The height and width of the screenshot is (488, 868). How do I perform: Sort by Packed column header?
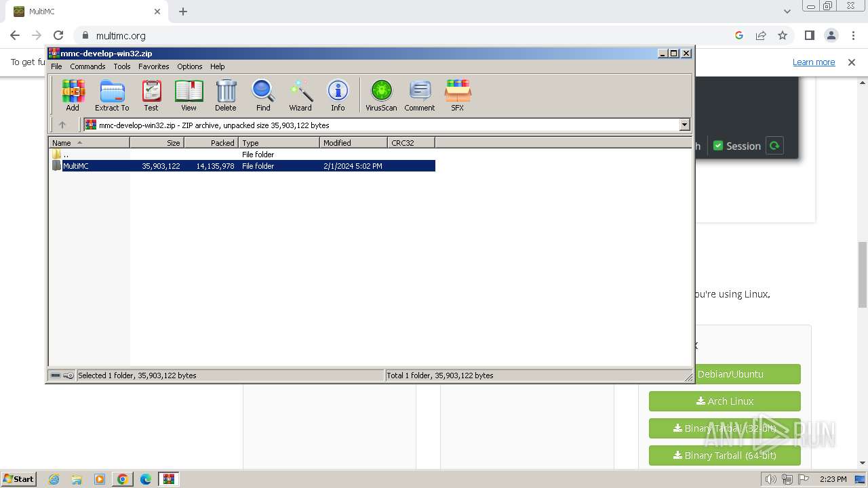(x=211, y=142)
